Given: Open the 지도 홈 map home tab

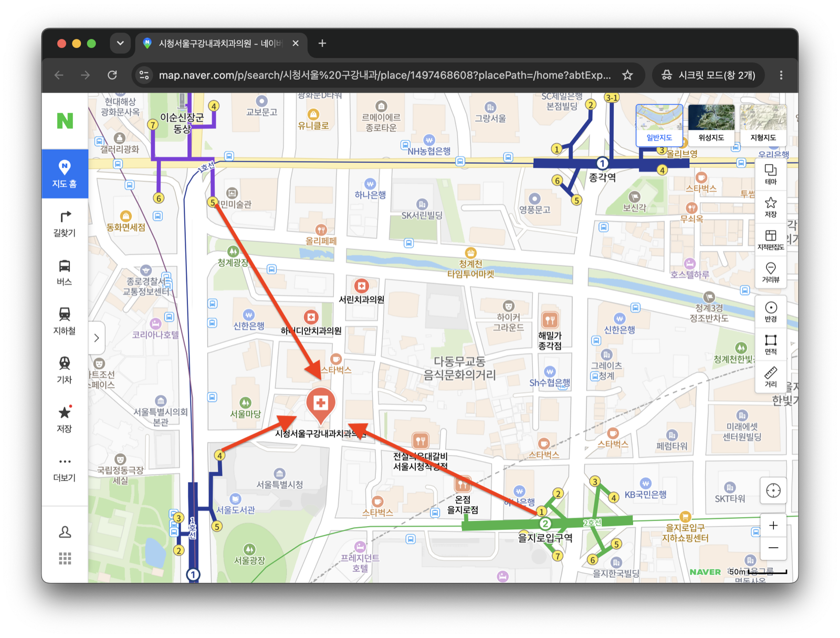Looking at the screenshot, I should (x=65, y=174).
